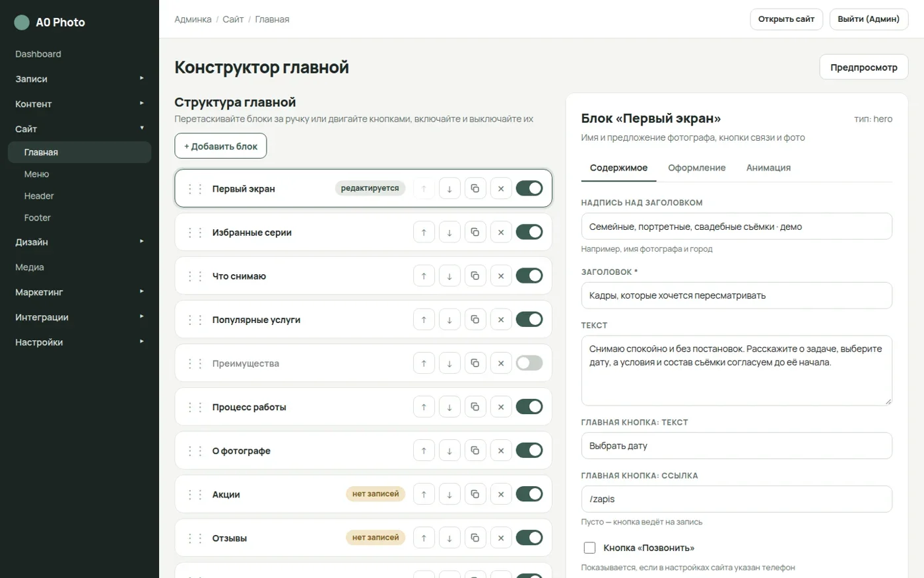Switch off the Отзывы block
This screenshot has width=924, height=578.
click(x=529, y=537)
